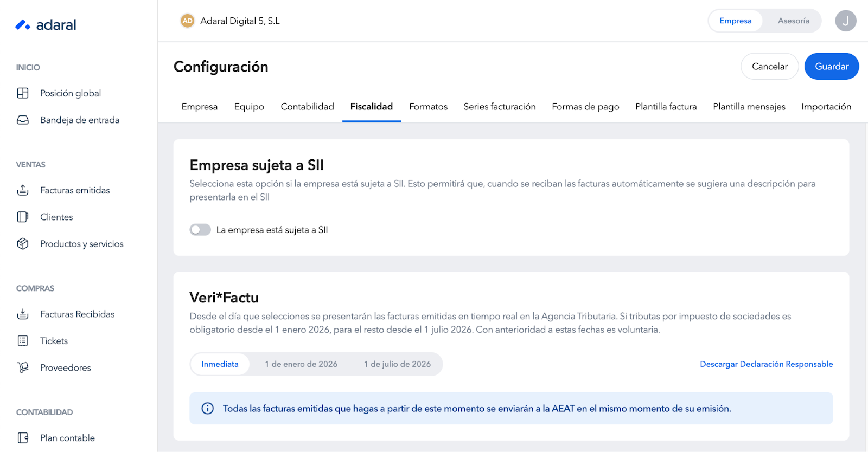Select Inmediata Veri*Factu option
Image resolution: width=868 pixels, height=452 pixels.
point(220,364)
